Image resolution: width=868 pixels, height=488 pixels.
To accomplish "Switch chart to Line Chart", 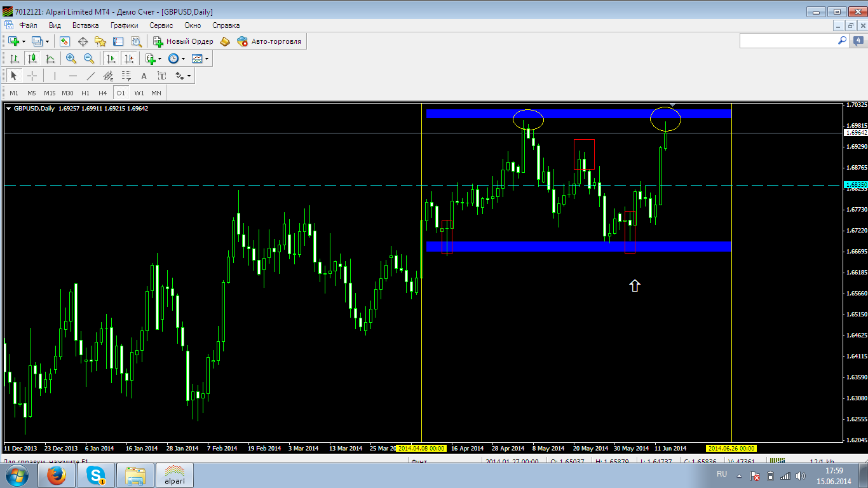I will click(50, 58).
